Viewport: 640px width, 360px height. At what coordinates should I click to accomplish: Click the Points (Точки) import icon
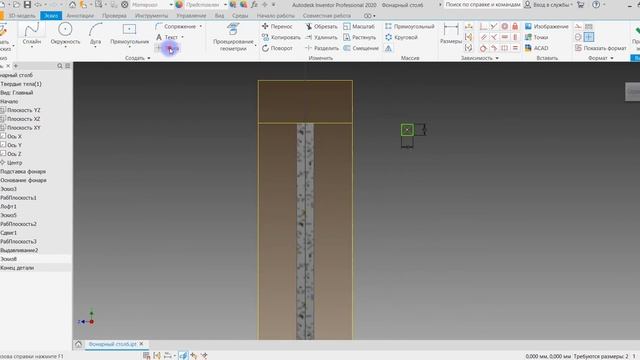coord(528,37)
